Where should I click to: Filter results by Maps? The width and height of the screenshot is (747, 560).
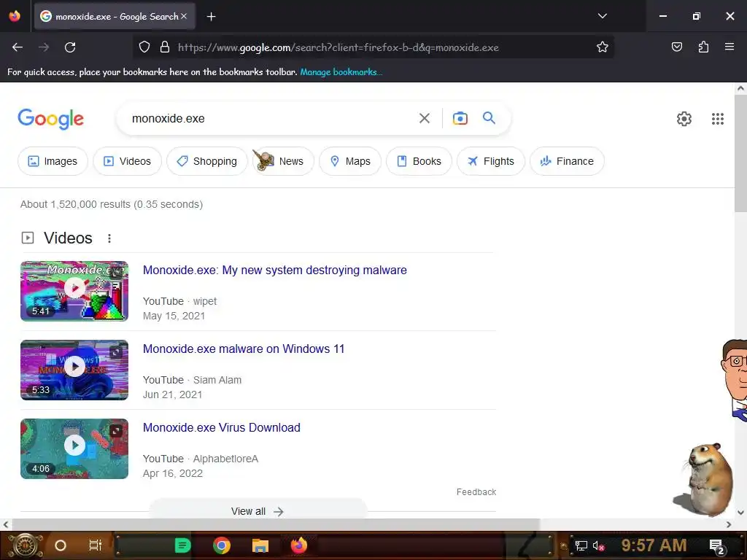pos(350,161)
